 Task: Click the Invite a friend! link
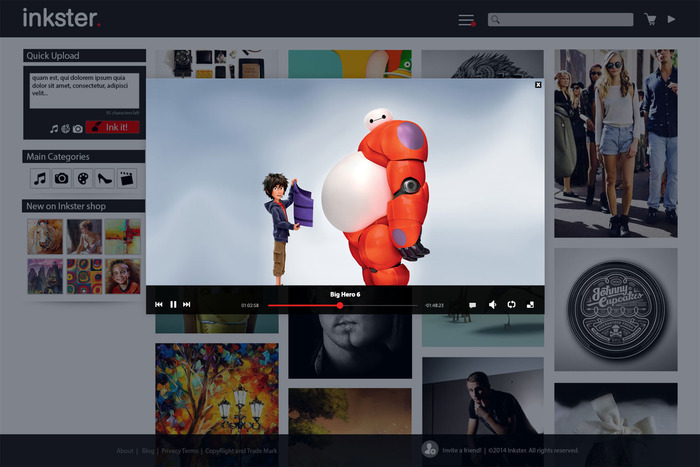(x=462, y=450)
